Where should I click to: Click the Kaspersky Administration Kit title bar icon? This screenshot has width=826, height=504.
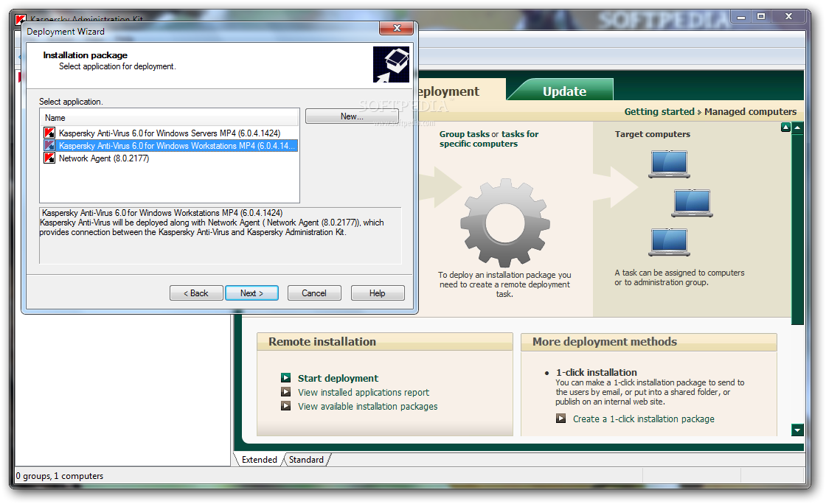(x=21, y=19)
